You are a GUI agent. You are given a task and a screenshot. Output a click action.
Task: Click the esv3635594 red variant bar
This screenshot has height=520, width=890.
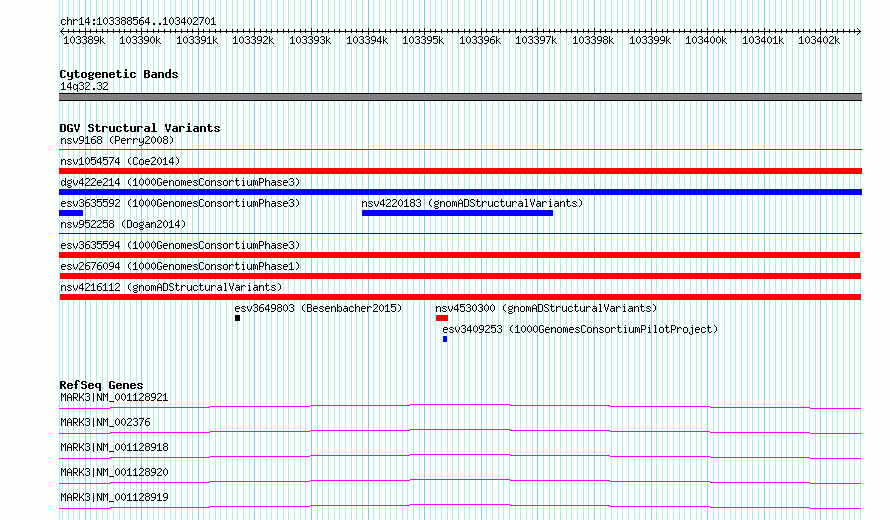(x=460, y=255)
